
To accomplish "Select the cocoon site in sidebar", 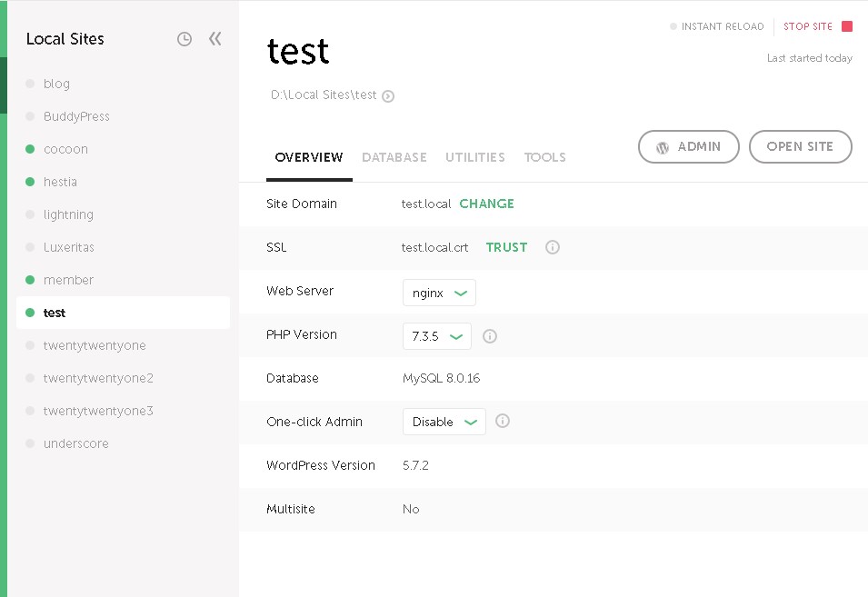I will (x=65, y=149).
